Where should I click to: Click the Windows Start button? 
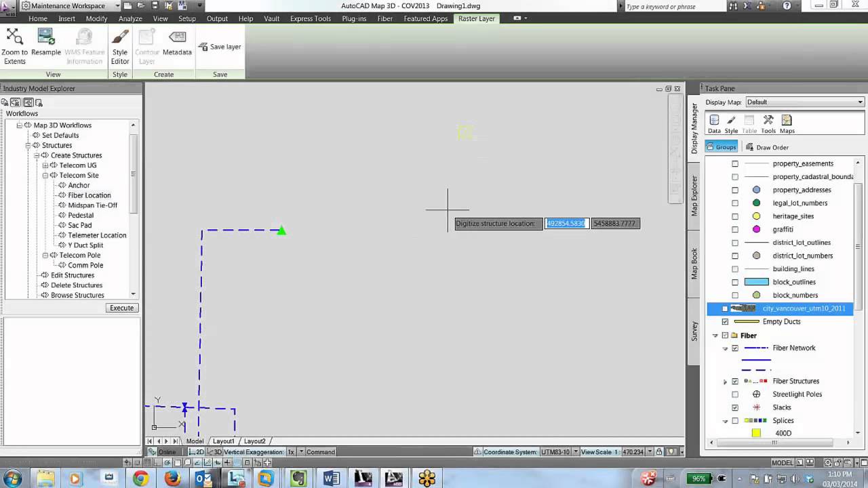click(12, 479)
